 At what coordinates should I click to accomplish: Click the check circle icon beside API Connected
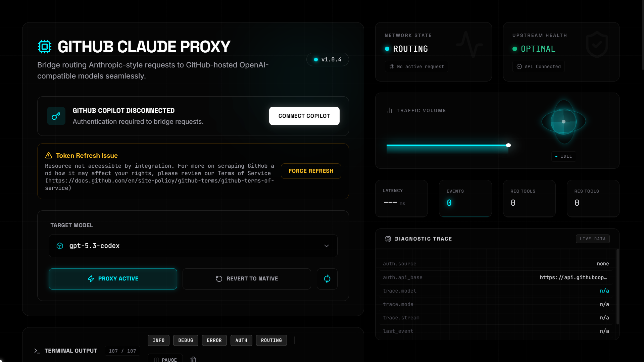point(519,66)
